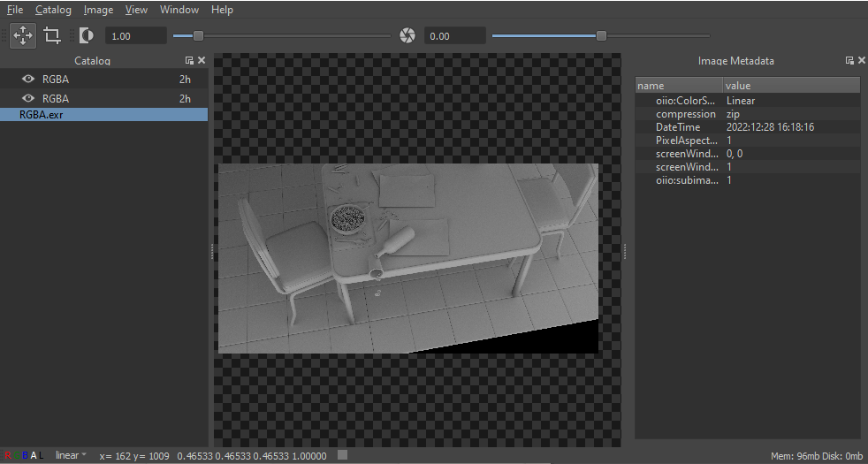Select the RGBA.exr catalog item
868x464 pixels.
pyautogui.click(x=104, y=115)
